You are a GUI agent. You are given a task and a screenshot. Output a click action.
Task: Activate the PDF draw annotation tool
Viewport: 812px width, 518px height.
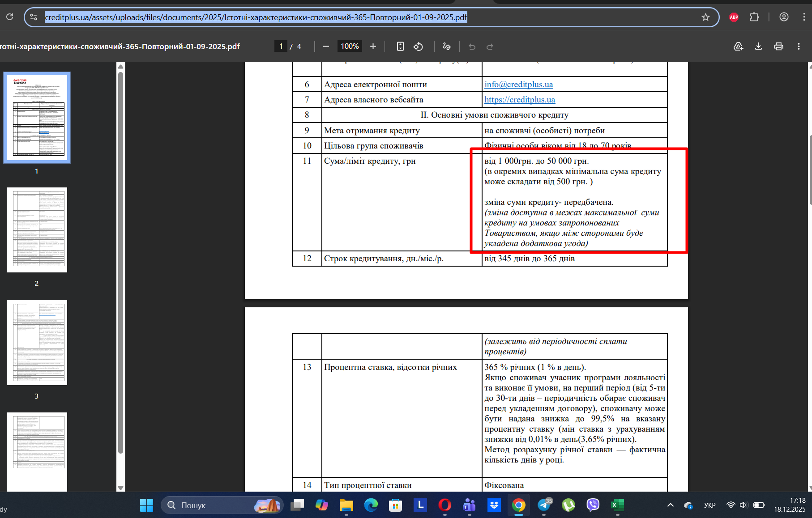point(446,47)
